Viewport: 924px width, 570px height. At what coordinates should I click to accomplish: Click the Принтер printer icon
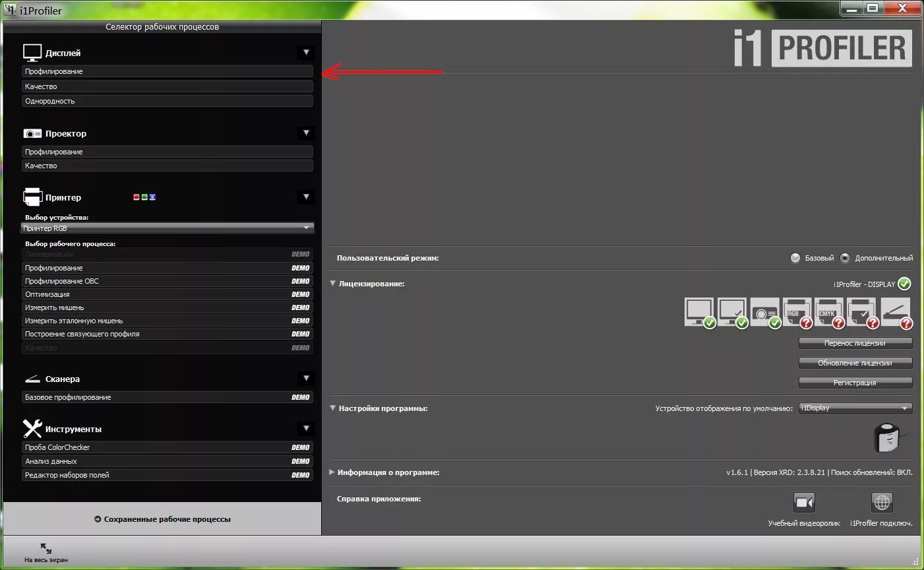pyautogui.click(x=32, y=197)
